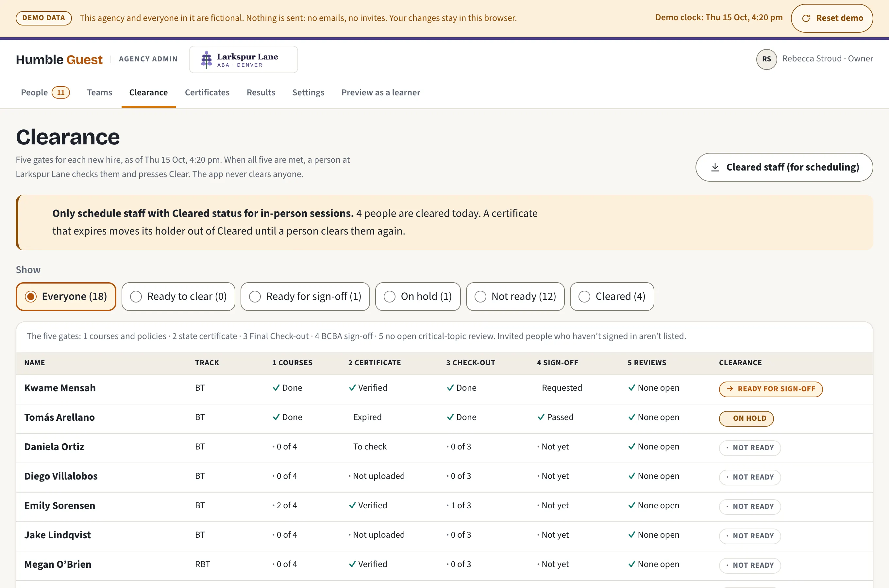
Task: Click the download icon in Cleared staff button
Action: 715,167
